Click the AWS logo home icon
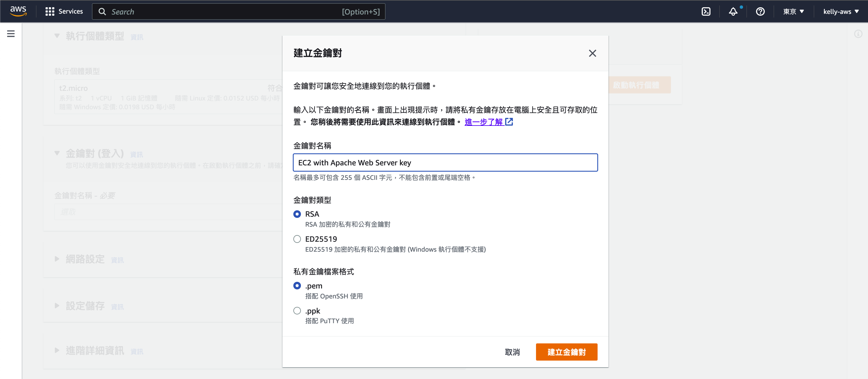The height and width of the screenshot is (379, 868). (18, 11)
